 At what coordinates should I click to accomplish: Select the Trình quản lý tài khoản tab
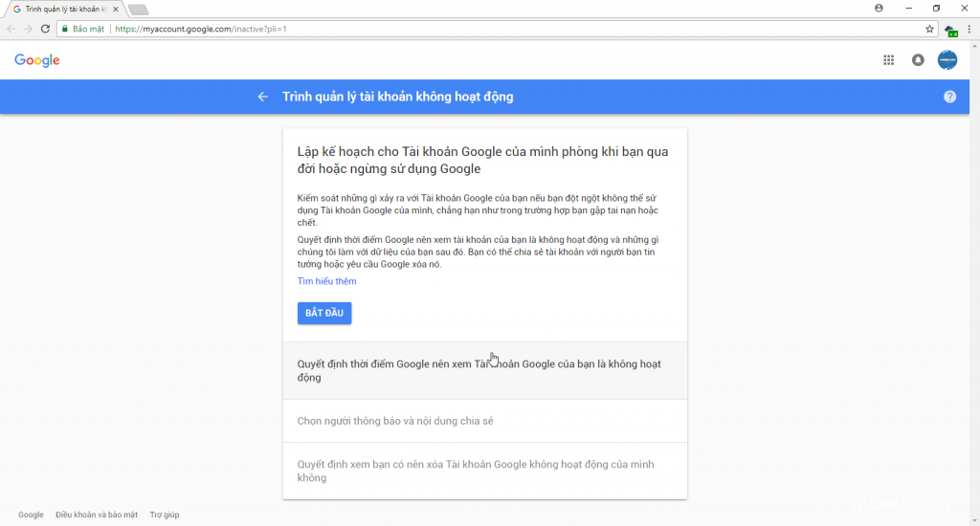pyautogui.click(x=64, y=10)
